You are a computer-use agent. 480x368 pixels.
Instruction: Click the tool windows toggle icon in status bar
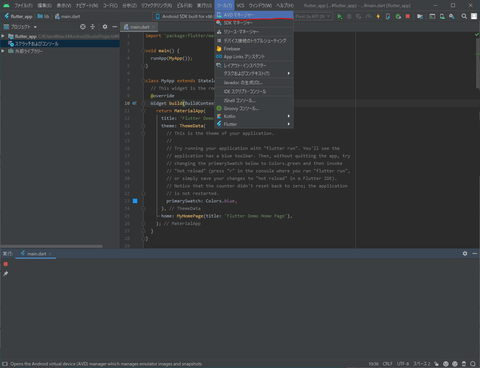pos(5,364)
